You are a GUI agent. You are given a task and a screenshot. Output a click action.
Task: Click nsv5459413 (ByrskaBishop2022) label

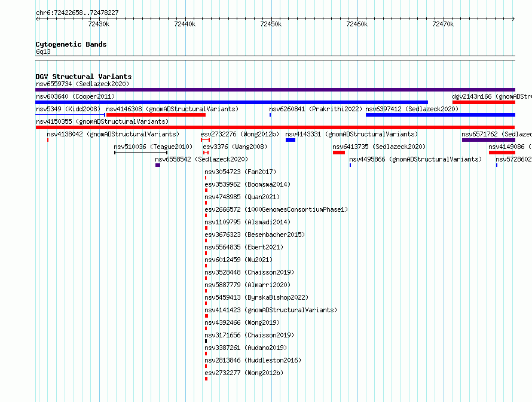[x=256, y=297]
